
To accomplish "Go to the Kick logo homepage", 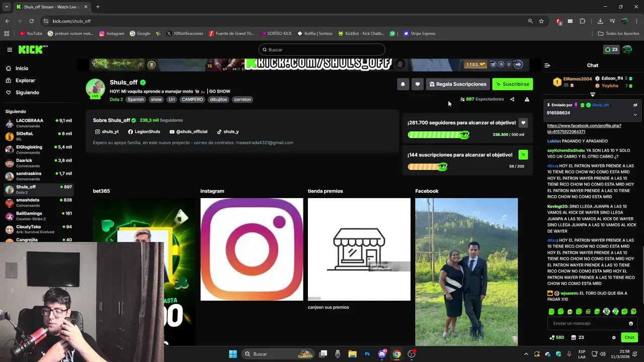I will 33,49.
